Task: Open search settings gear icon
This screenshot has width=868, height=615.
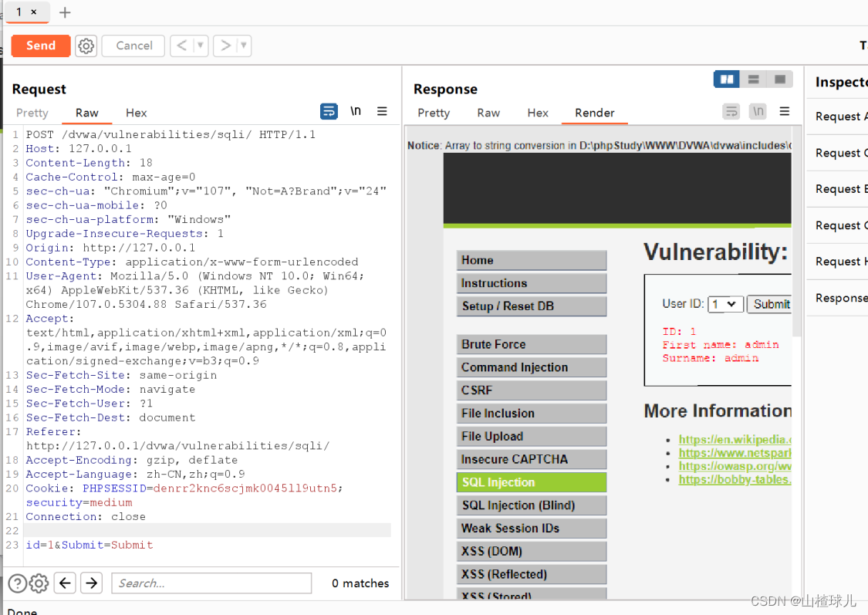Action: click(39, 583)
